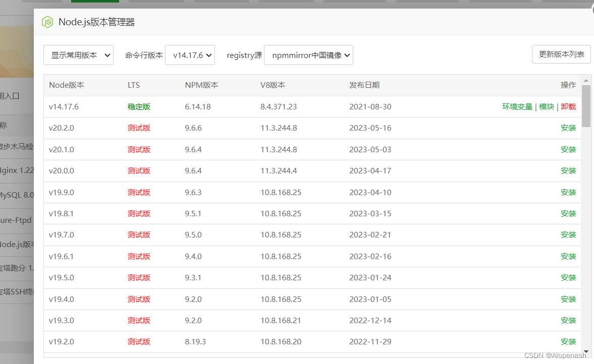Viewport: 594px width, 364px height.
Task: Open the registry源 npmmirror中国镜像 dropdown
Action: (309, 55)
